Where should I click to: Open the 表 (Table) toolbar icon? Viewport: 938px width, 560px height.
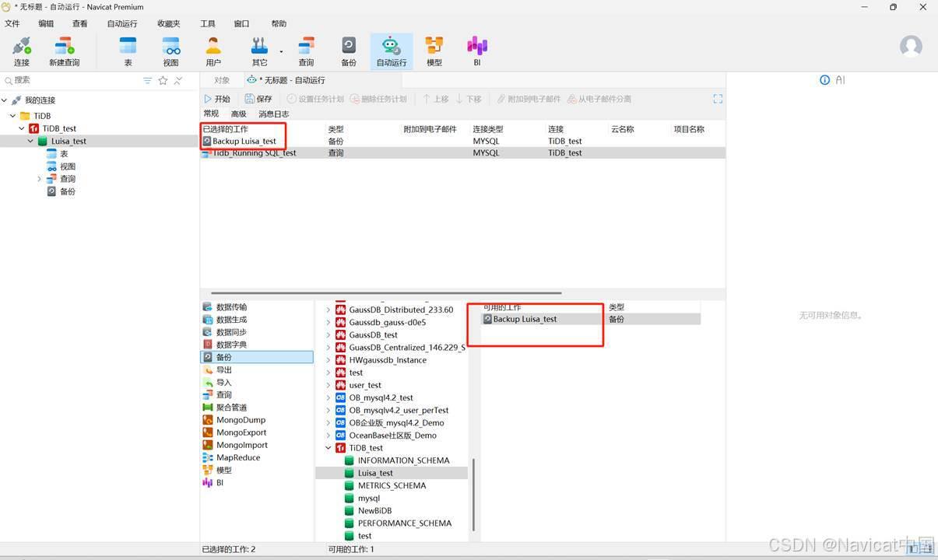[128, 51]
